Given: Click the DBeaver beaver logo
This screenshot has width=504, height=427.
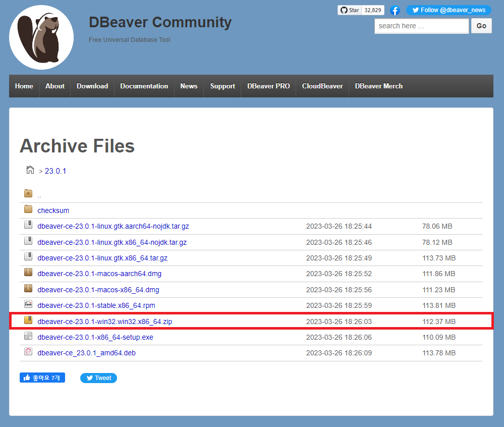Looking at the screenshot, I should (41, 37).
